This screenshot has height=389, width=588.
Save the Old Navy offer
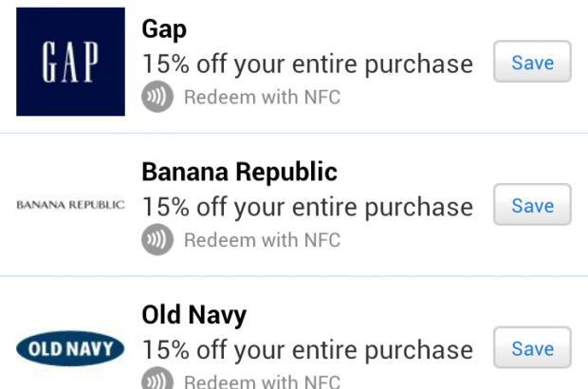tap(532, 349)
